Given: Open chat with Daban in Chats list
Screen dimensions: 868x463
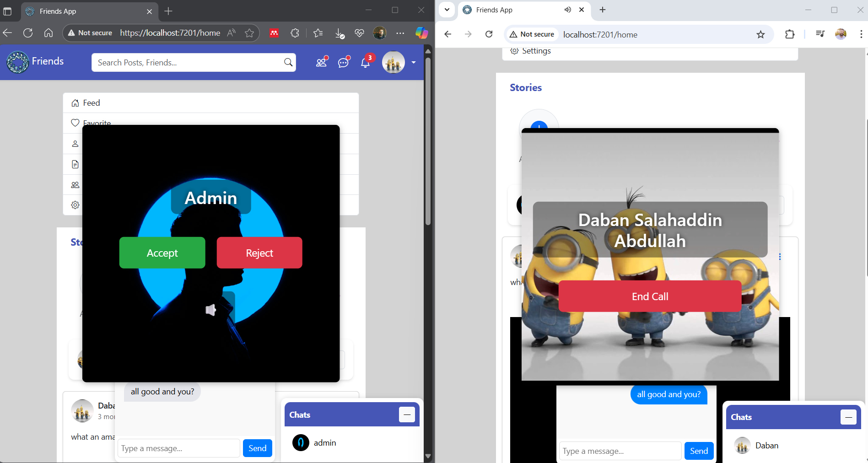Looking at the screenshot, I should click(x=766, y=446).
